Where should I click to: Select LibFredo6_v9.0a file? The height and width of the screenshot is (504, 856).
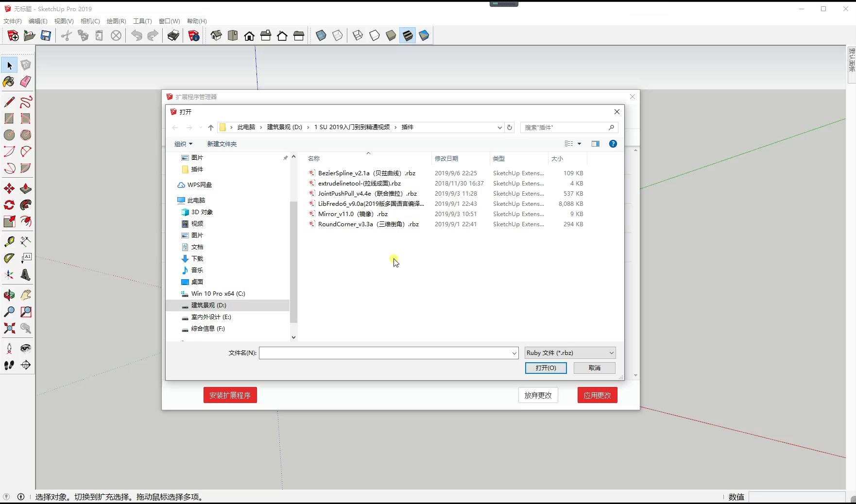[x=371, y=203]
